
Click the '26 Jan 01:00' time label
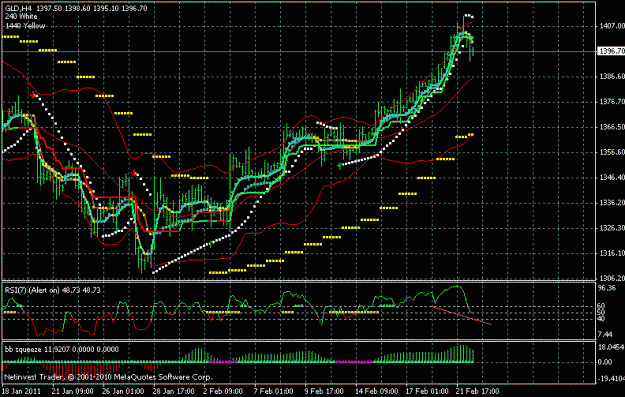coord(123,391)
